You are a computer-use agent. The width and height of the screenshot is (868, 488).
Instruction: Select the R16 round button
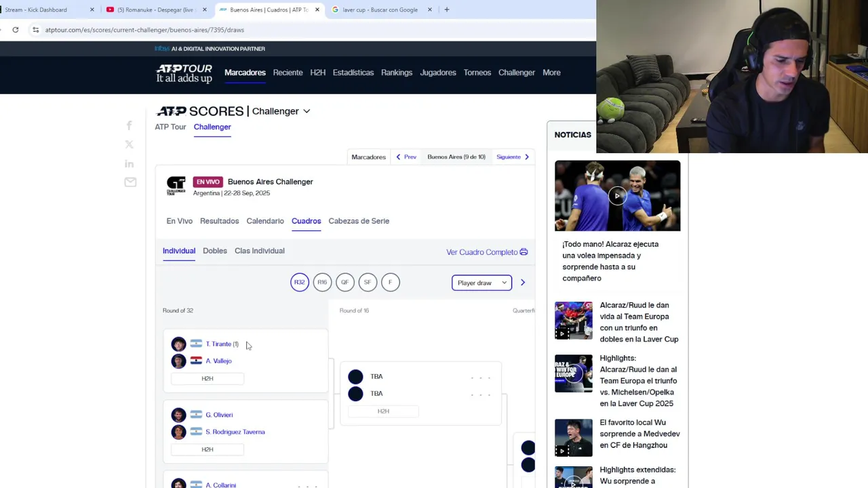coord(322,283)
